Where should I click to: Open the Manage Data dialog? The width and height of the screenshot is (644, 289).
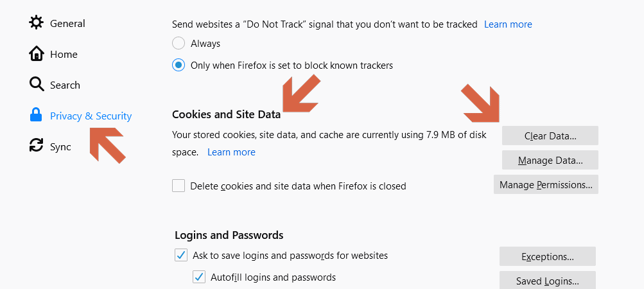(x=550, y=160)
